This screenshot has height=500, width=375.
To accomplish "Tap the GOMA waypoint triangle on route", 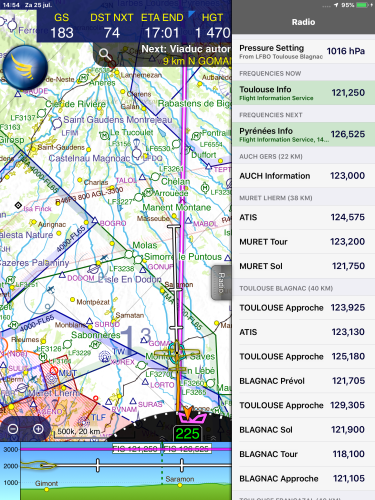I will tap(144, 340).
